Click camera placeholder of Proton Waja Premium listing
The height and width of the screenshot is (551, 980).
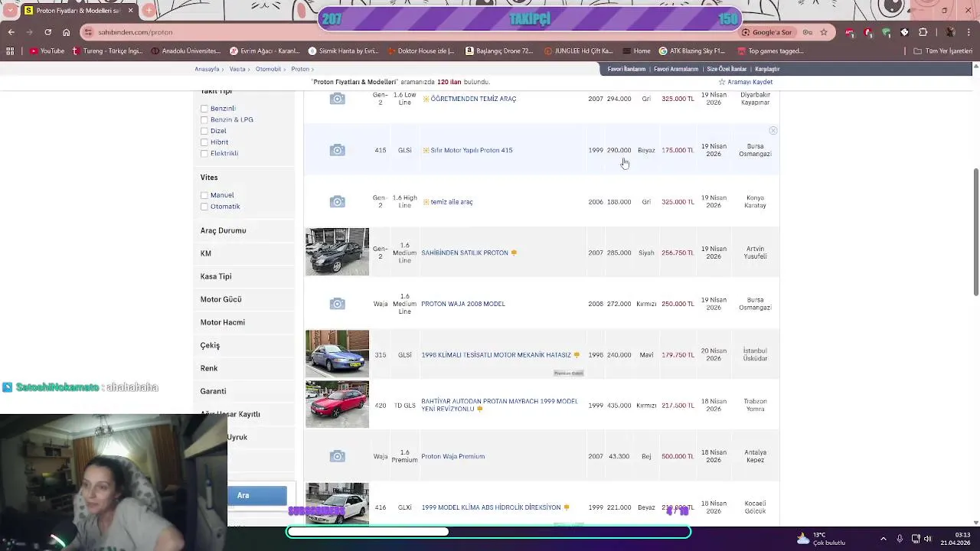point(337,456)
